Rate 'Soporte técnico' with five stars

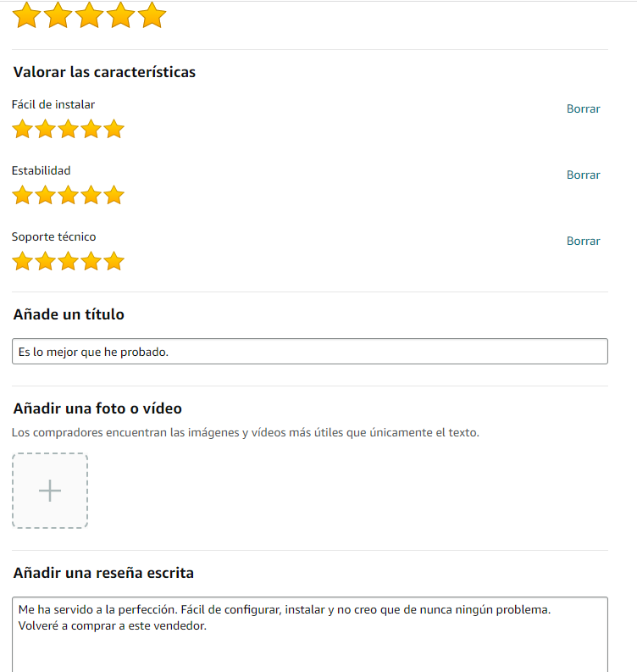(114, 262)
